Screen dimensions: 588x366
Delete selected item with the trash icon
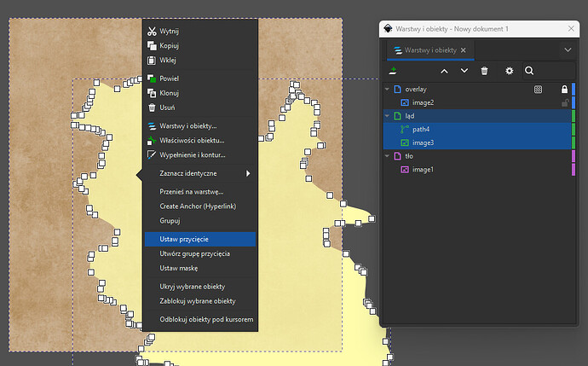(484, 71)
